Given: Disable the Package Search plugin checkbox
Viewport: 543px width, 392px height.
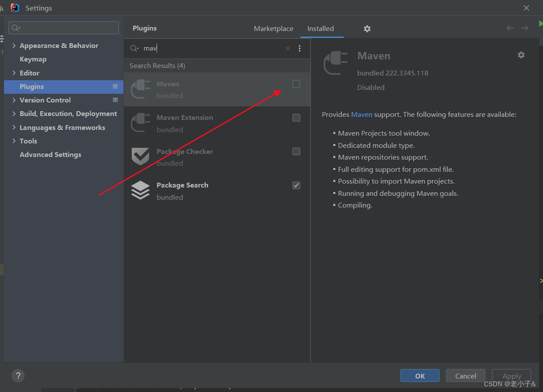Looking at the screenshot, I should [296, 185].
